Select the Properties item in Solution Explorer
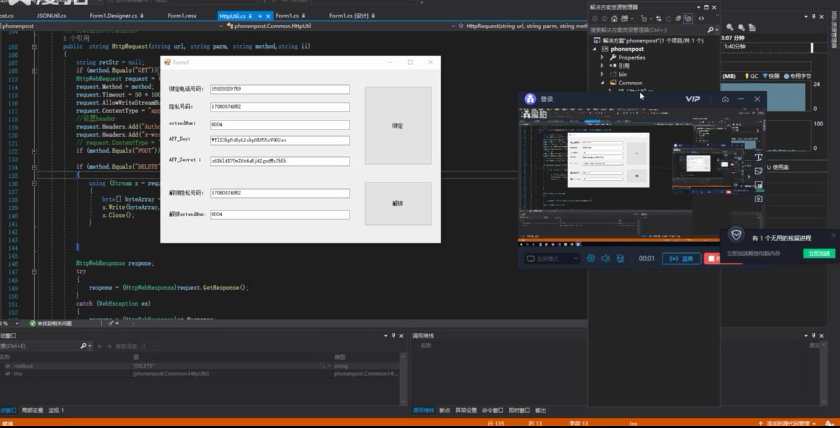Screen dimensions: 840x428 pyautogui.click(x=632, y=57)
